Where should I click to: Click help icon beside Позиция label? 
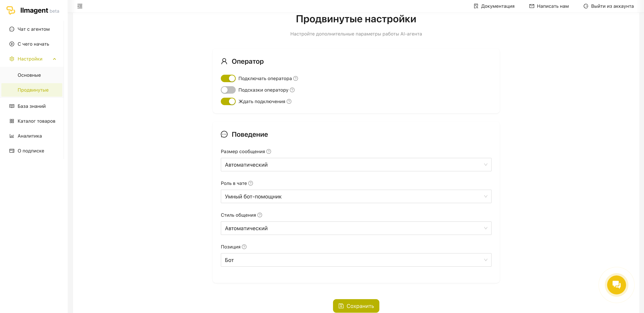(x=244, y=247)
